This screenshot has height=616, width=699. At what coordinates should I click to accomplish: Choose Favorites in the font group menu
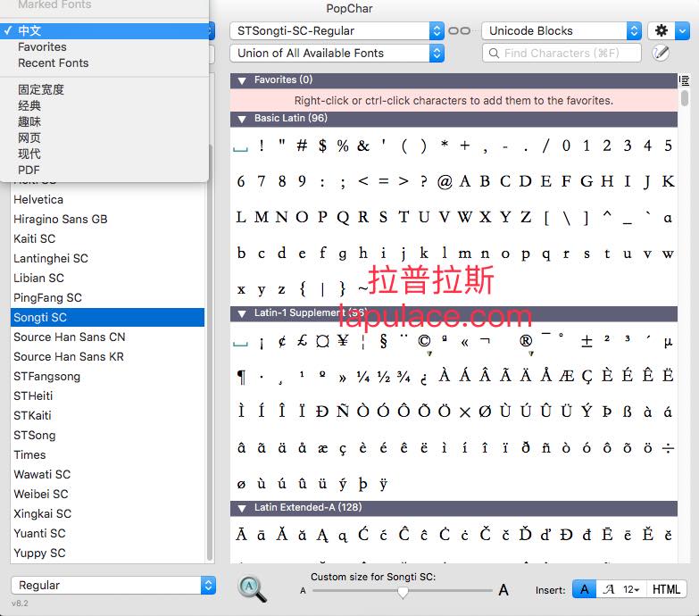point(104,46)
